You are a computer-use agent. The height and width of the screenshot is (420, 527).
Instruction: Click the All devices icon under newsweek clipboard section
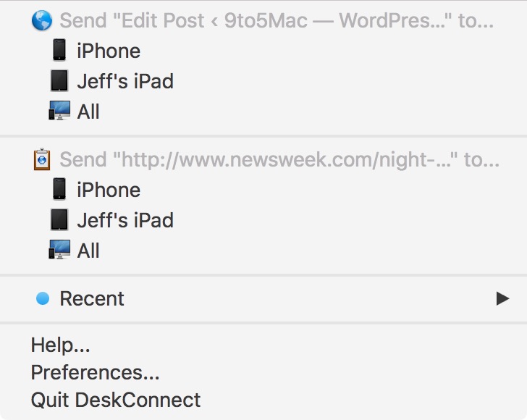pyautogui.click(x=59, y=251)
